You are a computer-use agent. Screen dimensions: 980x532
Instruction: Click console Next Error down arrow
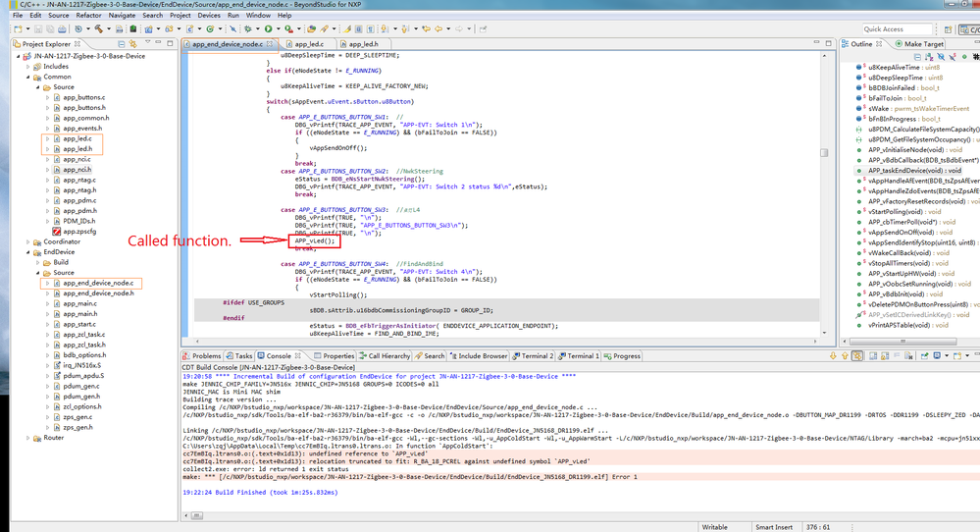(x=833, y=355)
